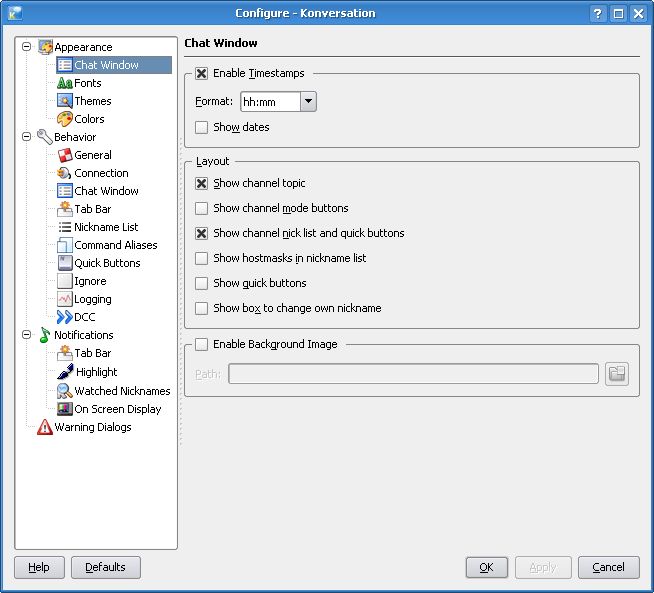Click the Connection icon under Behavior
The image size is (654, 593).
coord(65,173)
